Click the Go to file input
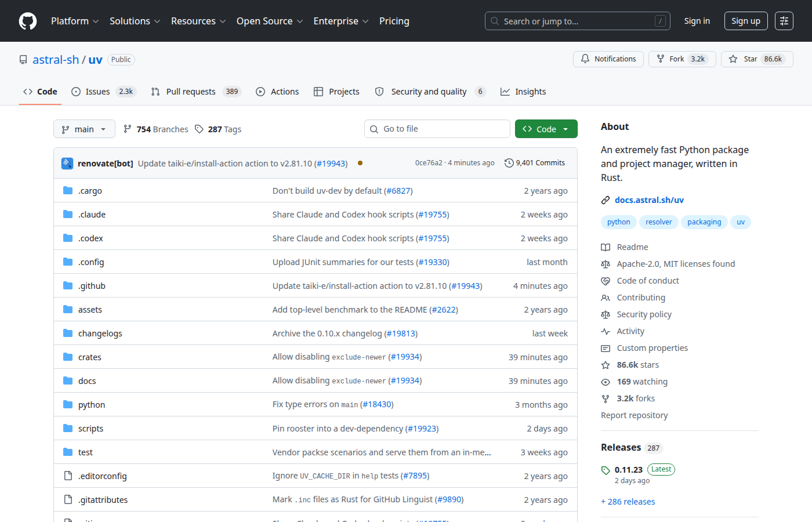This screenshot has width=812, height=522. (437, 129)
